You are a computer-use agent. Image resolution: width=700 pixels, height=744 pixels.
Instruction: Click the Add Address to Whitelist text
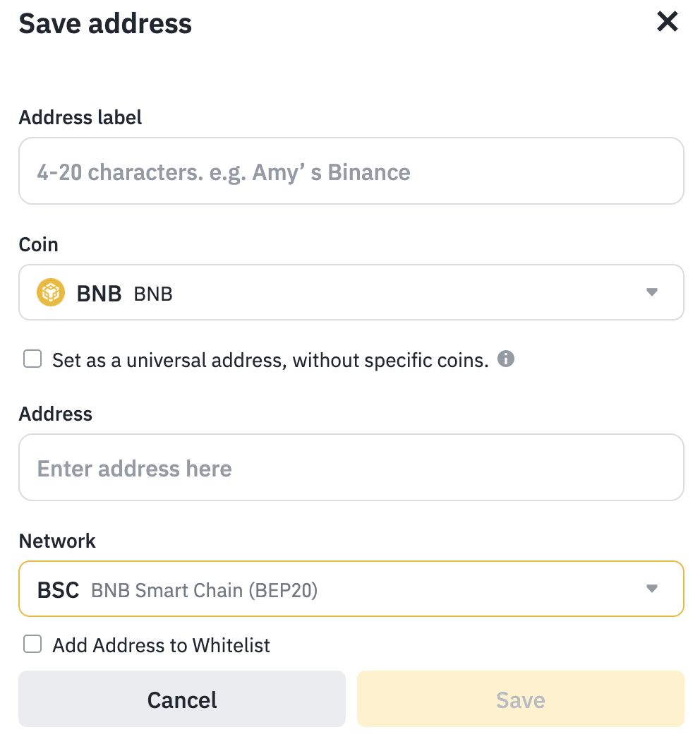coord(162,645)
